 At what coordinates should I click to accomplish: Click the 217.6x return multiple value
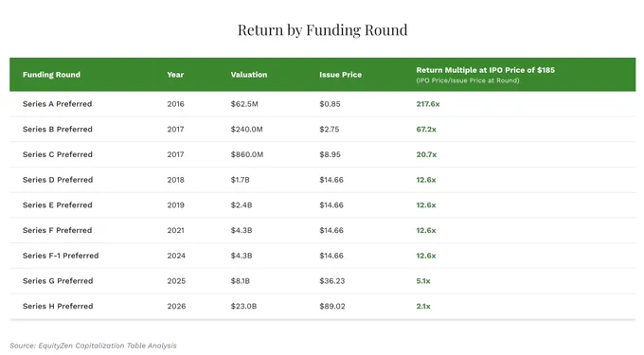pyautogui.click(x=428, y=104)
